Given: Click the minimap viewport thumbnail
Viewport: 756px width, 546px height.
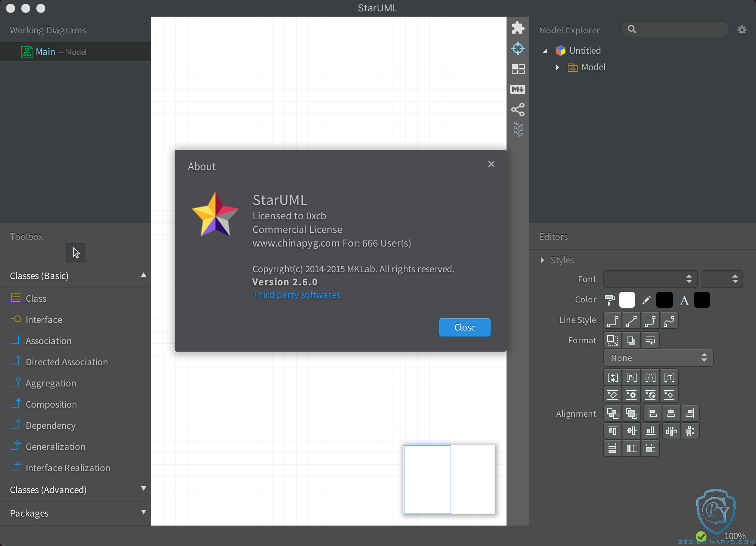Looking at the screenshot, I should click(428, 479).
